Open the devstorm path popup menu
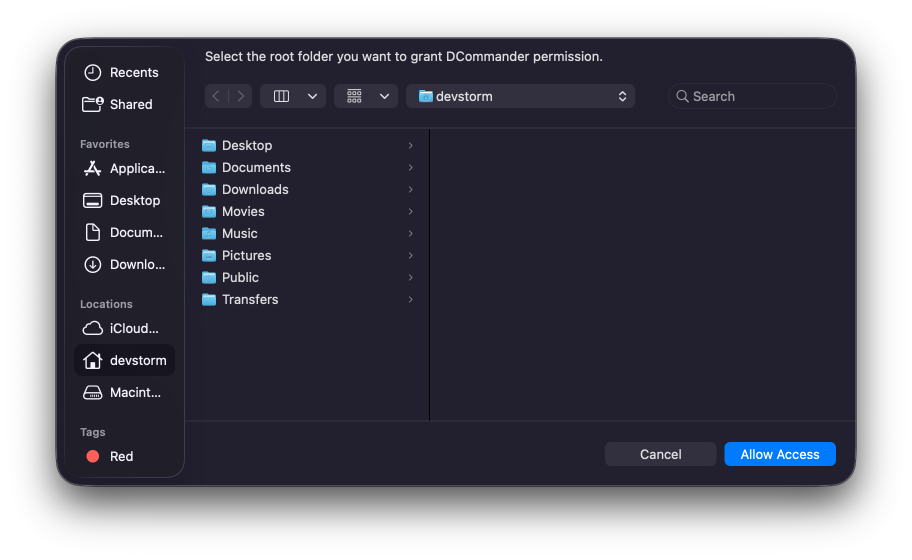The height and width of the screenshot is (560, 912). coord(521,97)
